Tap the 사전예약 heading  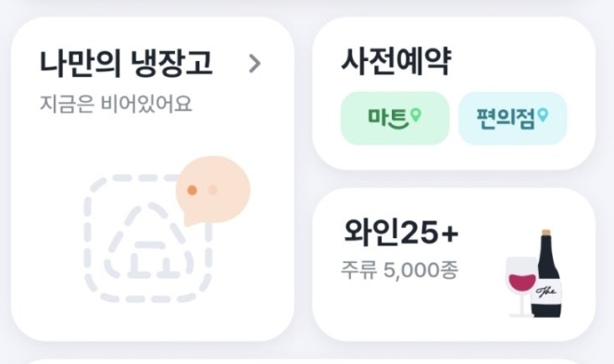tap(396, 61)
